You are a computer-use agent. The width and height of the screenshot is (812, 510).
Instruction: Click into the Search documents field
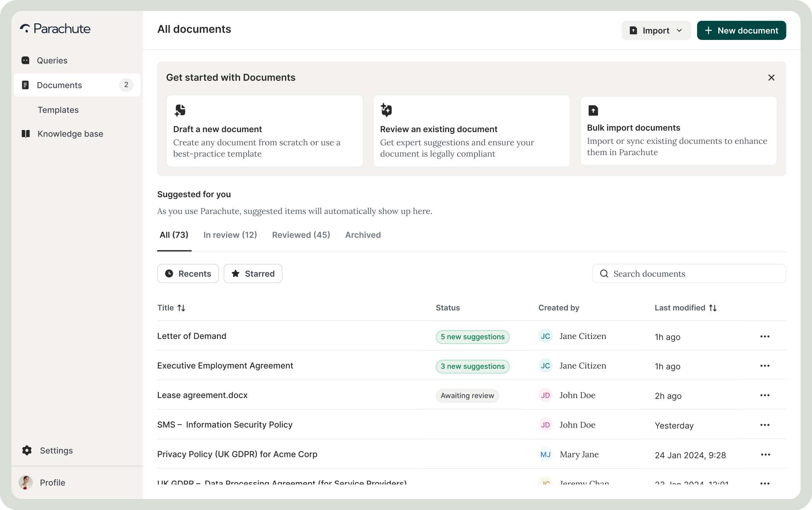(x=689, y=274)
